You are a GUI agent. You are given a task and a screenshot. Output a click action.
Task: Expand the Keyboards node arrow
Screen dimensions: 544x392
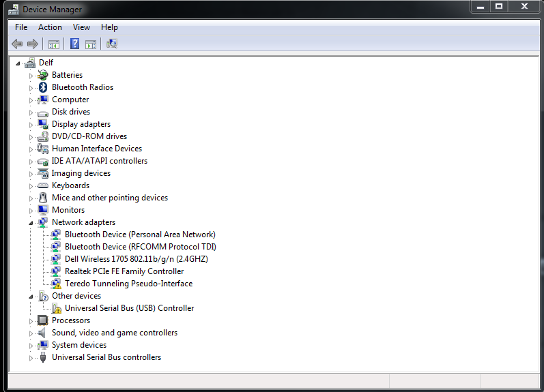tap(31, 187)
